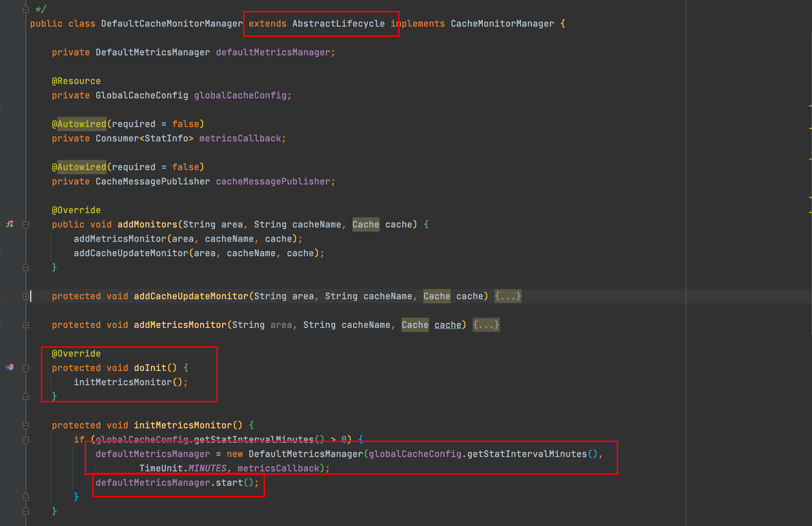
Task: Click the addMonitors method name
Action: pos(147,224)
